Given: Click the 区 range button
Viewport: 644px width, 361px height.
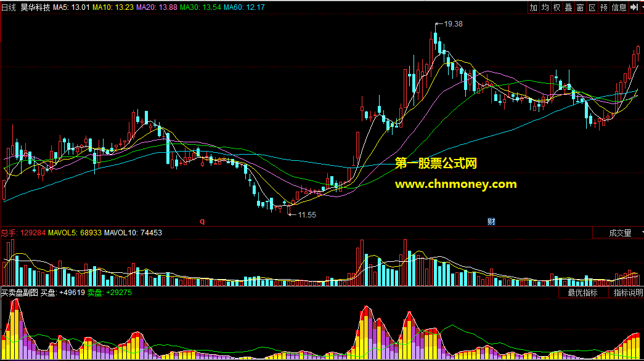Looking at the screenshot, I should (592, 7).
